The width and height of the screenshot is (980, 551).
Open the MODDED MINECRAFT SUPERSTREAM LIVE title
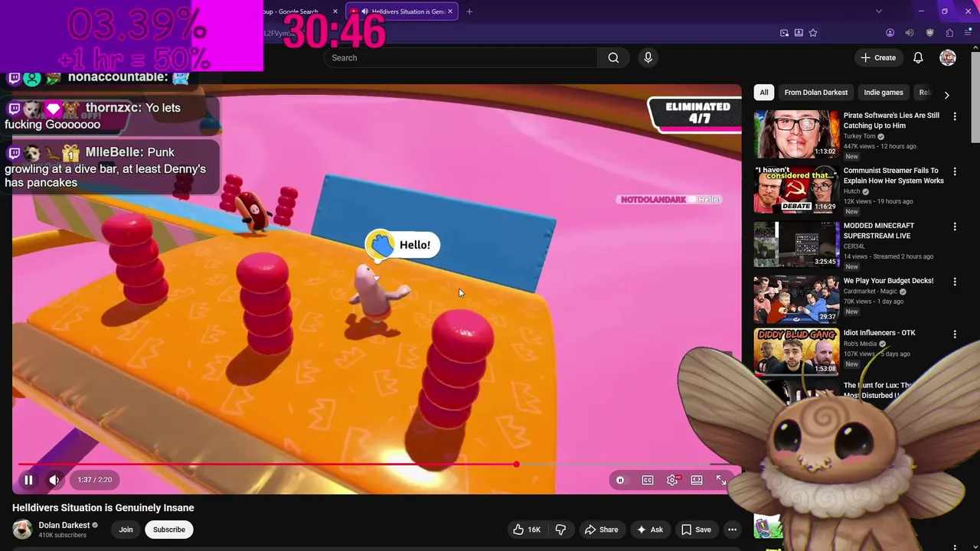pos(880,230)
